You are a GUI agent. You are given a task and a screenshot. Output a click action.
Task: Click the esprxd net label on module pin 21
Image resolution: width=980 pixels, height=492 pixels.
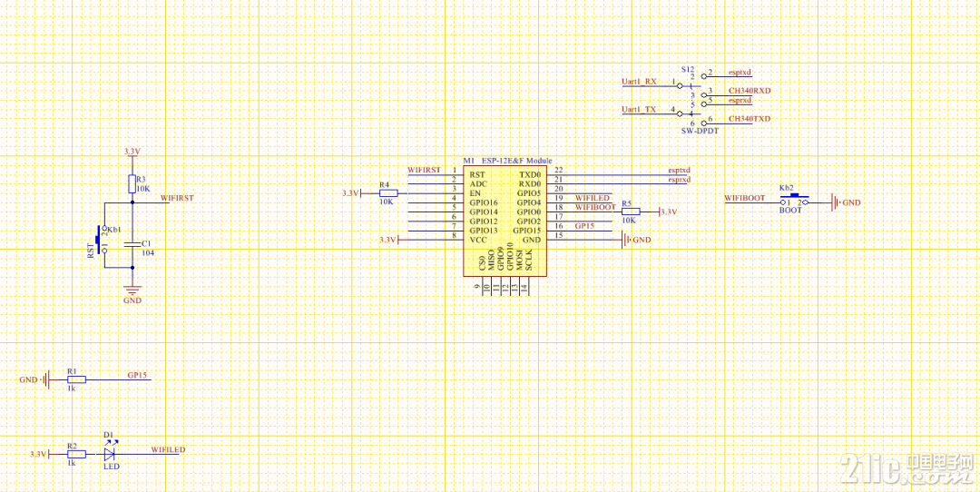pyautogui.click(x=679, y=180)
